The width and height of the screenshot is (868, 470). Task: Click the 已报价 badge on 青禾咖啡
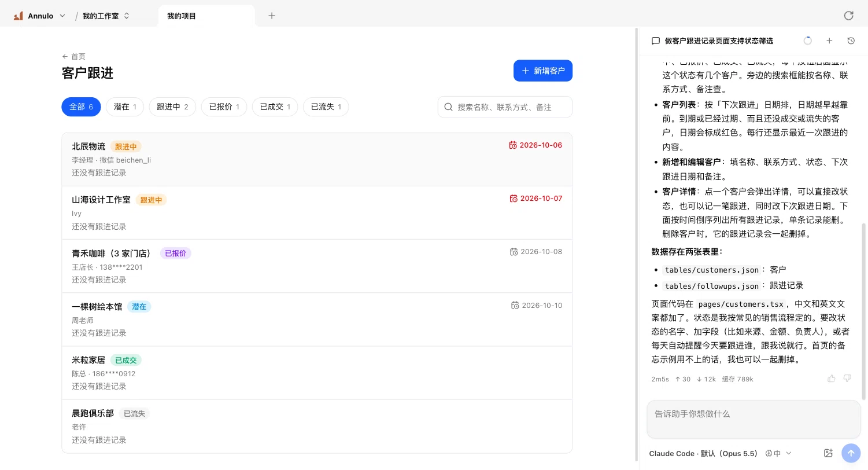[x=176, y=253]
